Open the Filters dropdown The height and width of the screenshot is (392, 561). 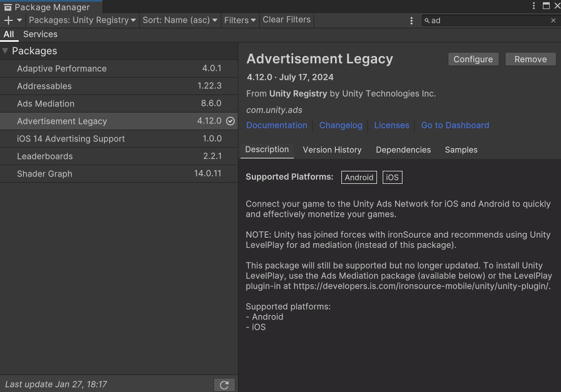(239, 20)
